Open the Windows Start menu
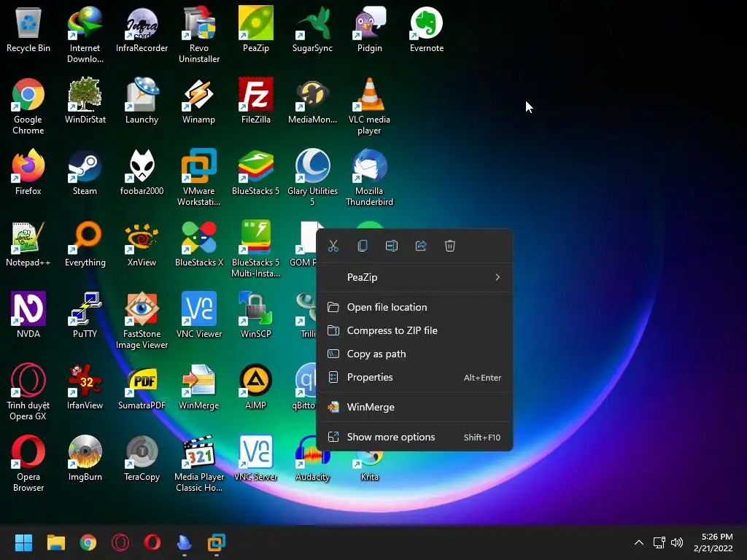Viewport: 747px width, 560px height. 23,542
